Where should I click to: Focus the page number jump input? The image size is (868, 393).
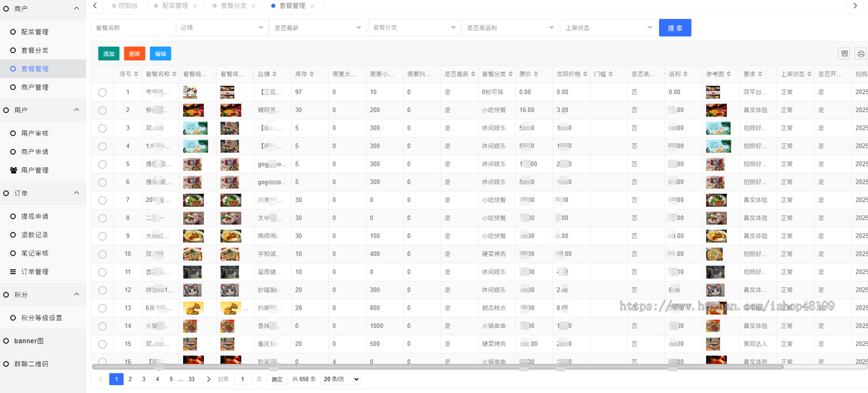pos(243,379)
